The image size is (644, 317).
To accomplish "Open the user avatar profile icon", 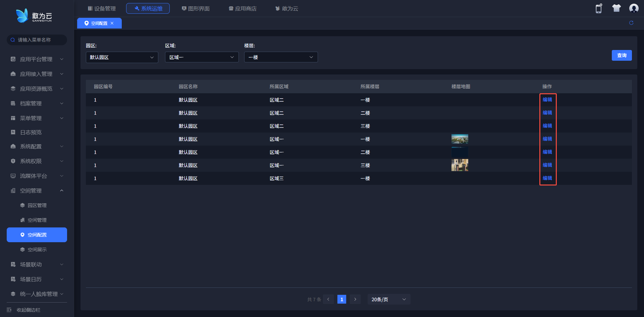I will (x=634, y=8).
